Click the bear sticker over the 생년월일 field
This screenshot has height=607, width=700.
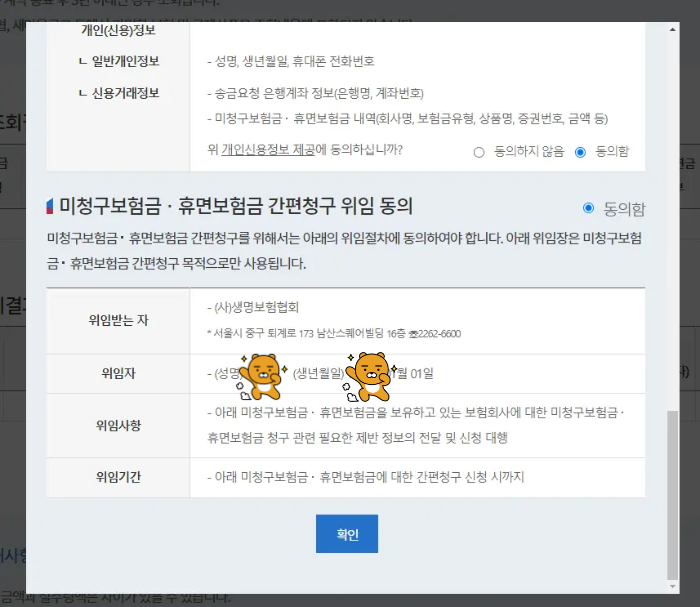tap(370, 377)
